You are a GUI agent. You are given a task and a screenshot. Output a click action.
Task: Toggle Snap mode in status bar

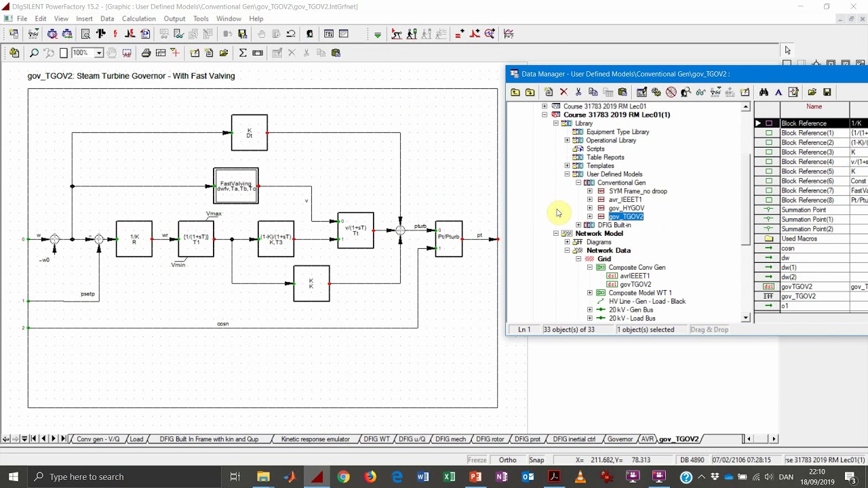[536, 460]
